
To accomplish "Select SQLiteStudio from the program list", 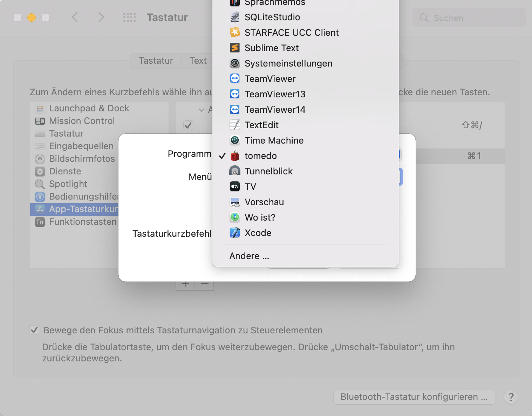I will pyautogui.click(x=305, y=17).
